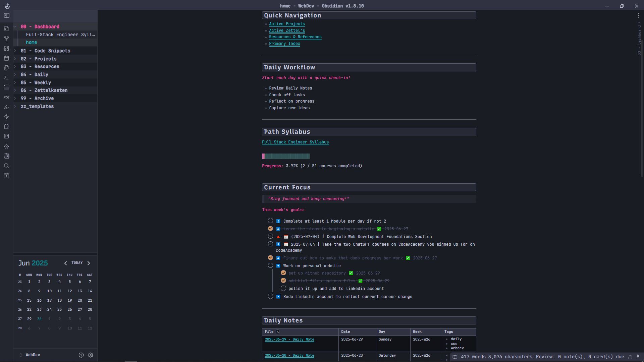Open Full-Stack Engineer Syllabus link
This screenshot has height=362, width=644.
(x=295, y=142)
